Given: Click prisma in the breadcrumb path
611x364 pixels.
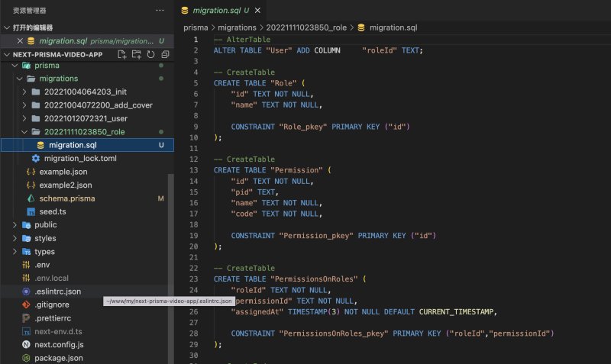Looking at the screenshot, I should pyautogui.click(x=196, y=27).
